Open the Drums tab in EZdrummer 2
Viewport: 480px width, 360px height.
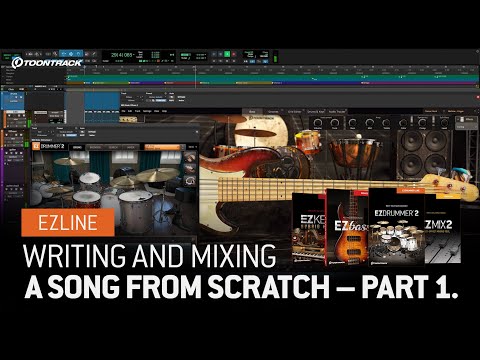pos(77,147)
